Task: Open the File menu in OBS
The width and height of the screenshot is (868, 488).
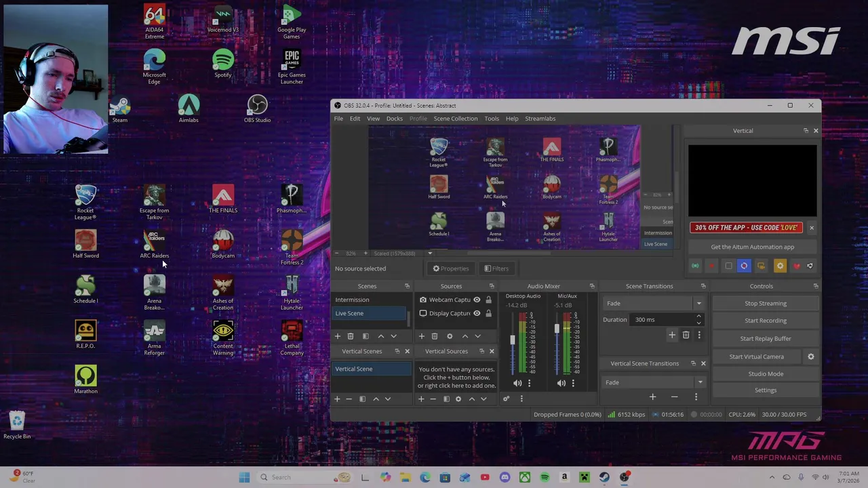Action: tap(338, 119)
